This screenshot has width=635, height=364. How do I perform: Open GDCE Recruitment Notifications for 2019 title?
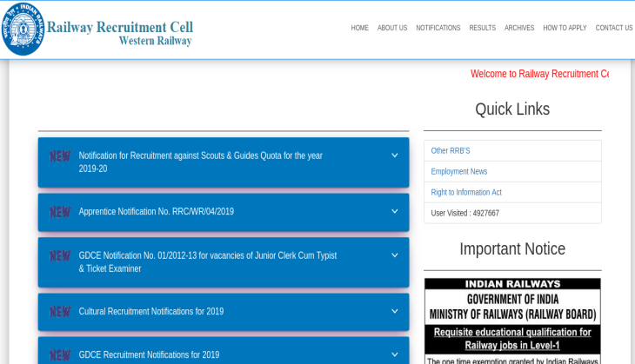(x=149, y=354)
